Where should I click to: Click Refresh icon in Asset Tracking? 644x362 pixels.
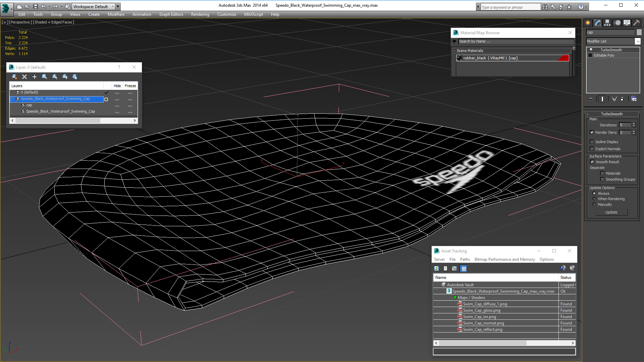tap(436, 268)
